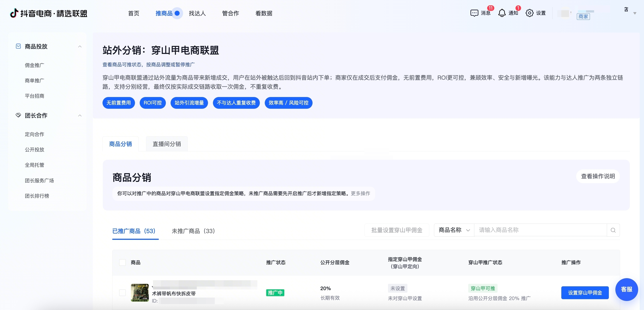
Task: Switch to the 直播间分销 tab
Action: [167, 144]
